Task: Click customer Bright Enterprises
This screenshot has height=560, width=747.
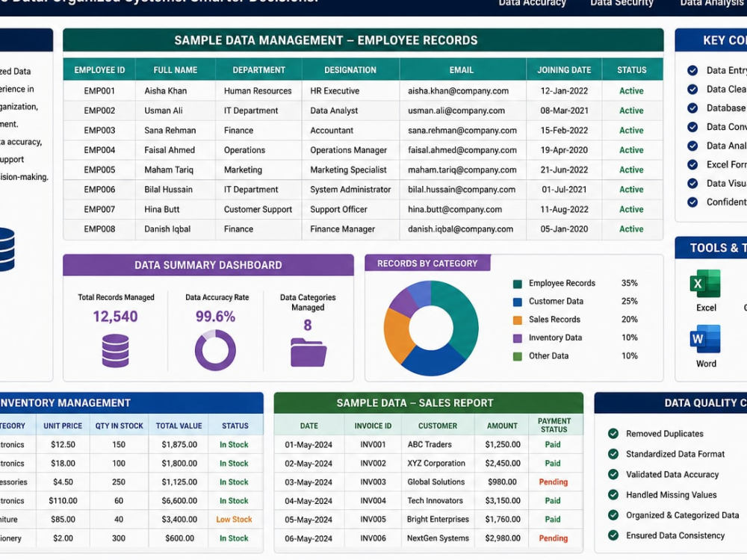Action: pos(438,519)
